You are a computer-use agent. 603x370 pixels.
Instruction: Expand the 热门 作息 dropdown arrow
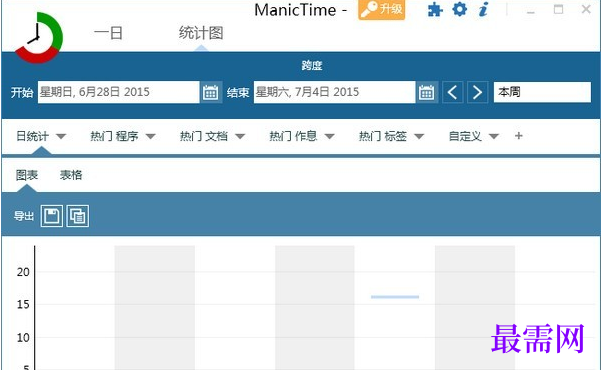[330, 136]
